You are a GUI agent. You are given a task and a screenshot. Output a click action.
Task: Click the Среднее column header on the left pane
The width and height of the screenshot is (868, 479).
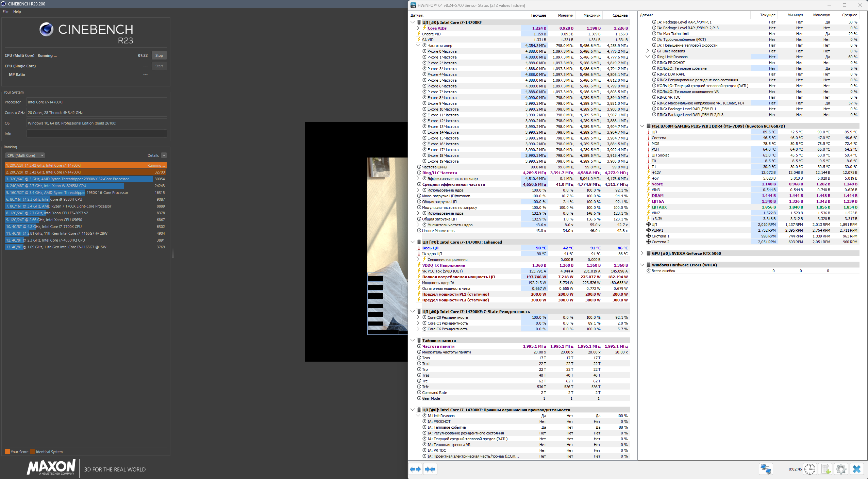(x=620, y=15)
